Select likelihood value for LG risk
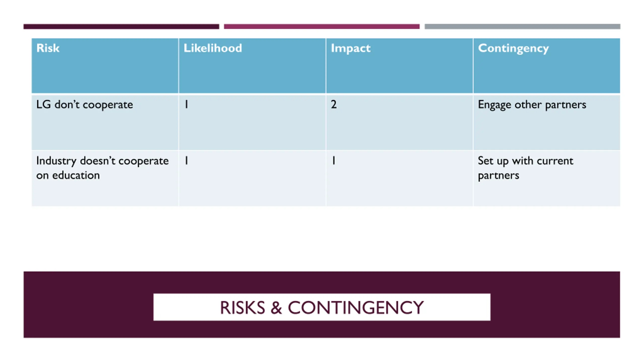This screenshot has width=644, height=362. click(x=252, y=122)
